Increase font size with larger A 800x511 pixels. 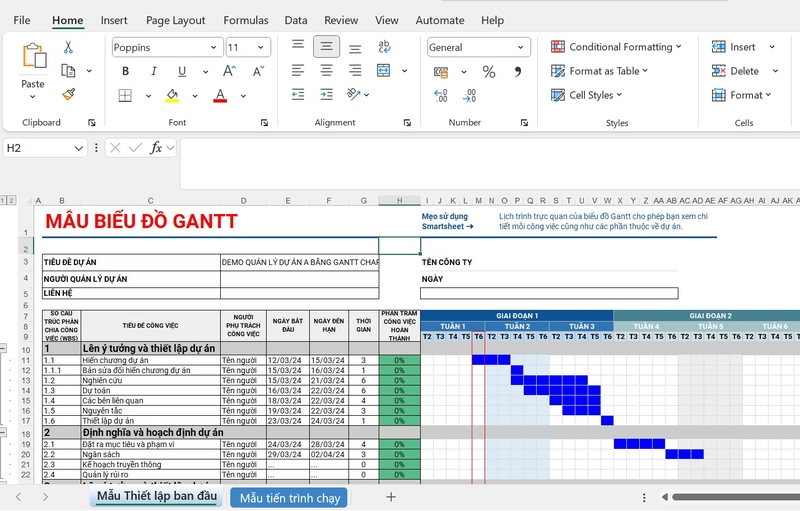coord(229,71)
